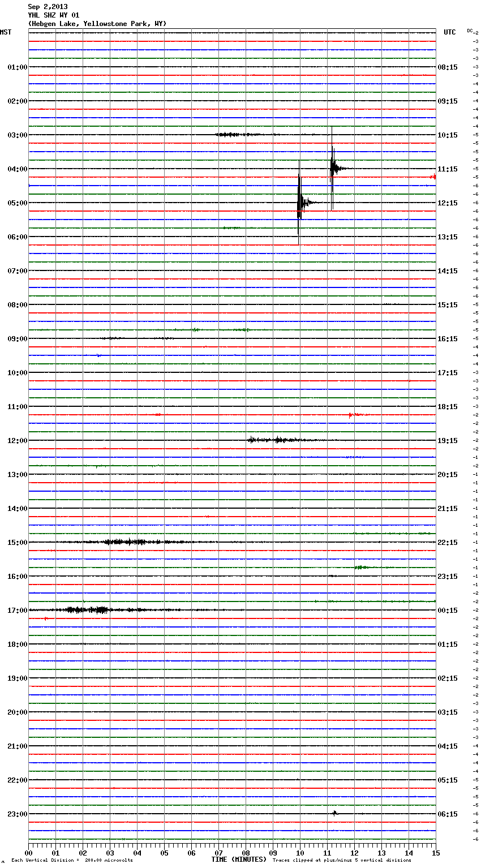Screen dimensions: 481x868
Task: Select the 04:00 MST row label
Action: 18,169
